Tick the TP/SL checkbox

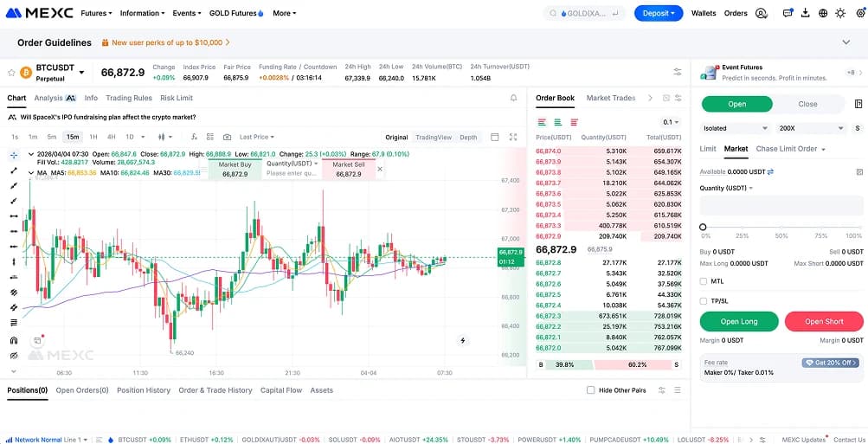pyautogui.click(x=704, y=301)
